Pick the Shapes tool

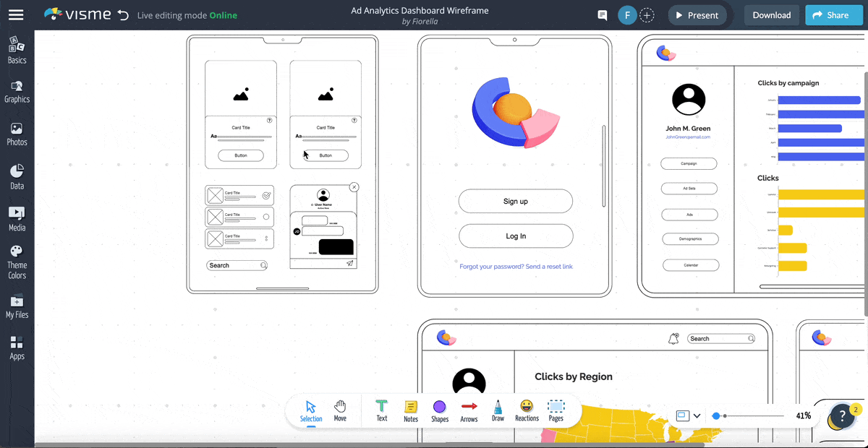tap(439, 410)
